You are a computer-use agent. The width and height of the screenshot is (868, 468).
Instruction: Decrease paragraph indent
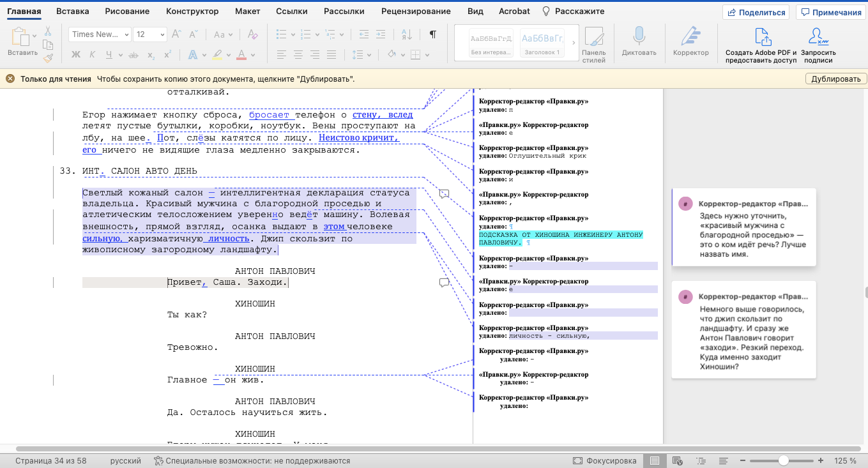pos(364,34)
